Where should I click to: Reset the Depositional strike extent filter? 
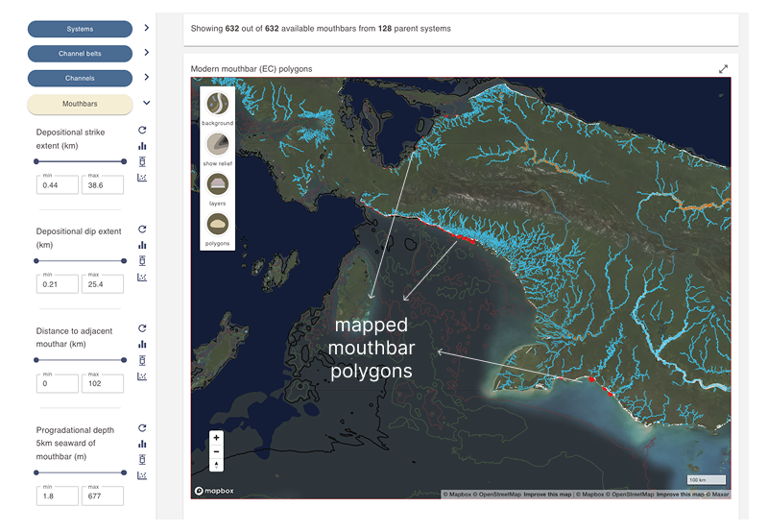pos(142,131)
